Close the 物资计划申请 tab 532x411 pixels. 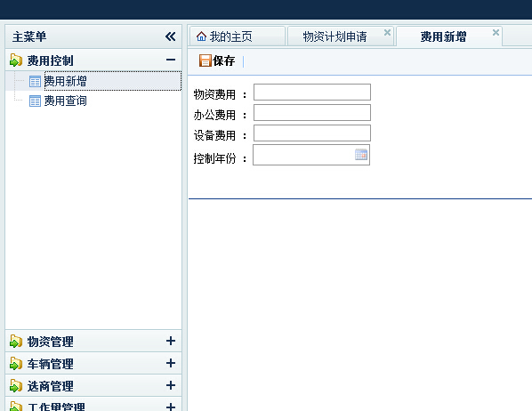click(387, 32)
